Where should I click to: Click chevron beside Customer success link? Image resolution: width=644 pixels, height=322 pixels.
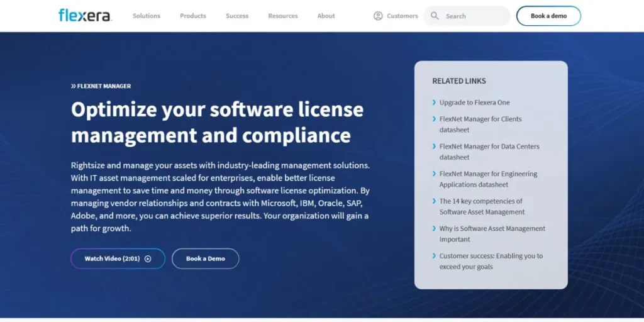click(x=434, y=256)
